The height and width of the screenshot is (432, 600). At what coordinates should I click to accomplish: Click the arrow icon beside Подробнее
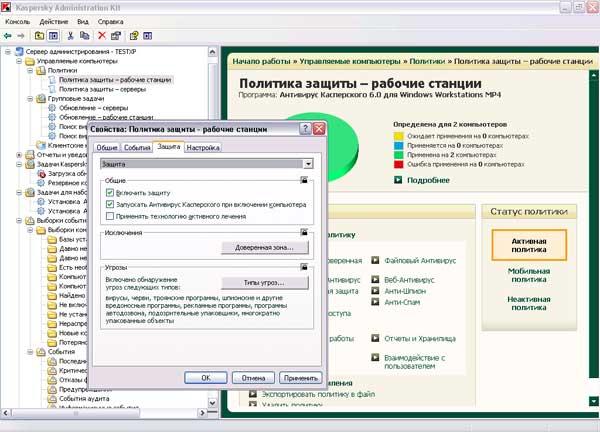pyautogui.click(x=398, y=180)
